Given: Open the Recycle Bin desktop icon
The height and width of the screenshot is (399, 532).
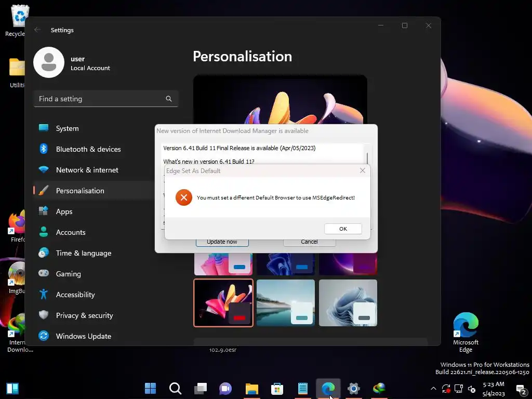Looking at the screenshot, I should [x=15, y=20].
